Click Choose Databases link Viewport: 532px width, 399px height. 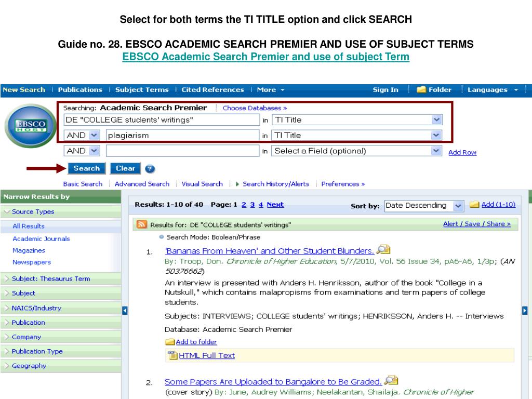tap(255, 108)
